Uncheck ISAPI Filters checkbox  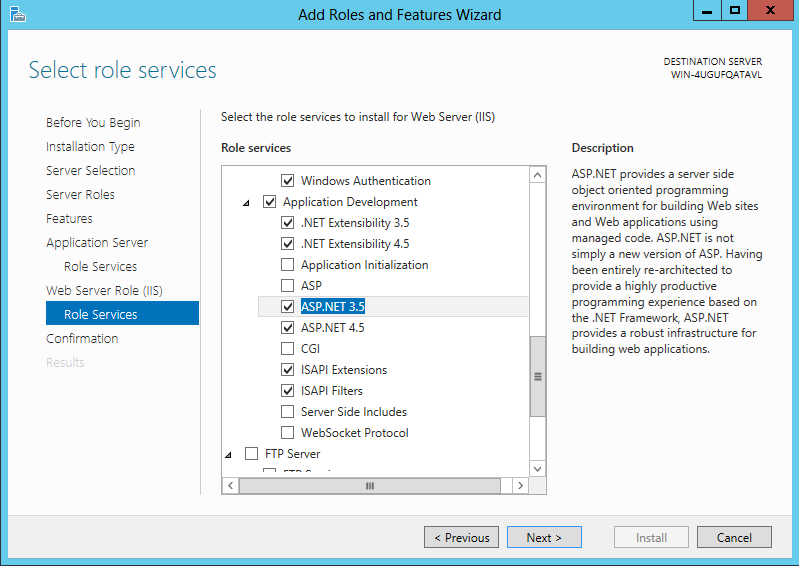tap(287, 391)
